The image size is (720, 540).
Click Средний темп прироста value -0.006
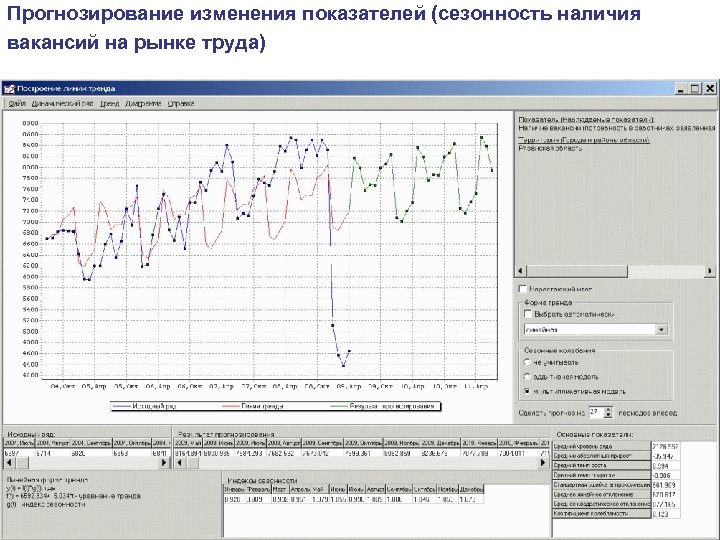pyautogui.click(x=665, y=475)
